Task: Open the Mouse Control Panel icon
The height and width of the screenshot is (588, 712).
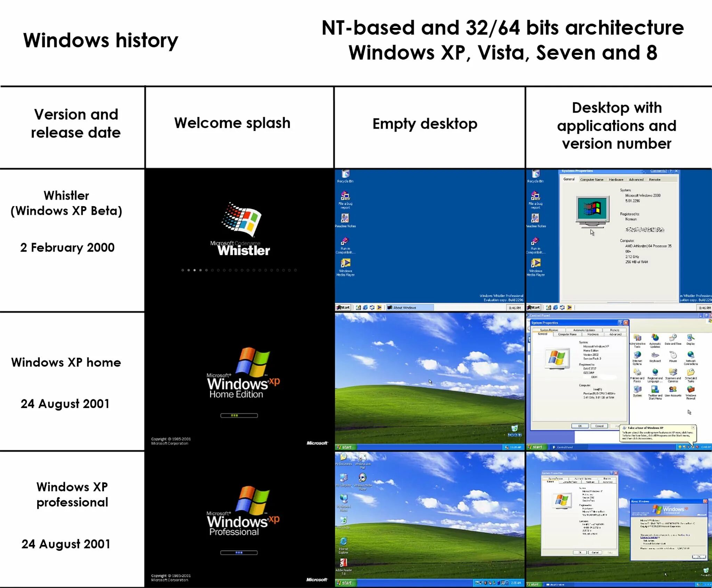Action: coord(673,356)
